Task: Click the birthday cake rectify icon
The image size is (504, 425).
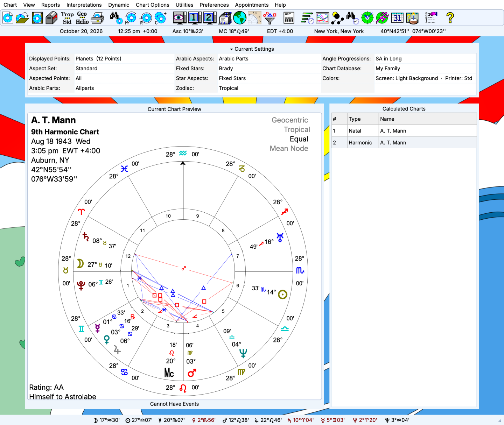Action: (x=412, y=18)
